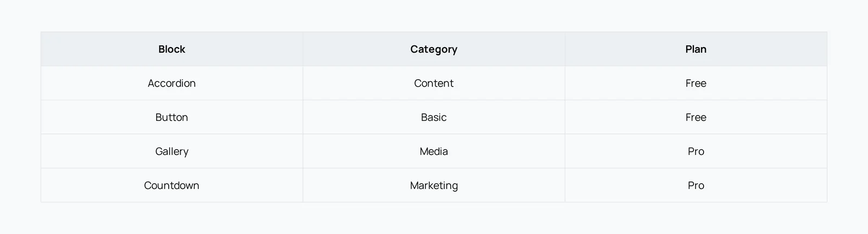Click the bold Category heading text
868x234 pixels.
[x=434, y=49]
